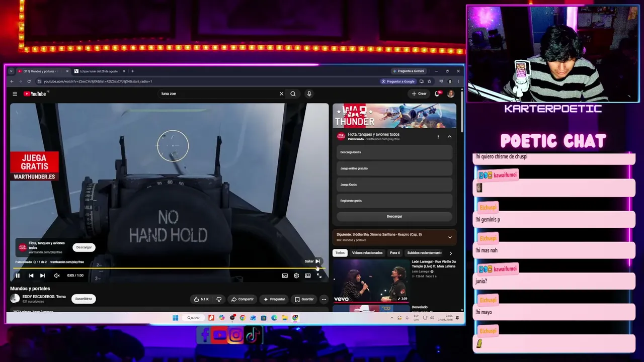Share the video via Compartir
This screenshot has width=644, height=362.
coord(242,299)
